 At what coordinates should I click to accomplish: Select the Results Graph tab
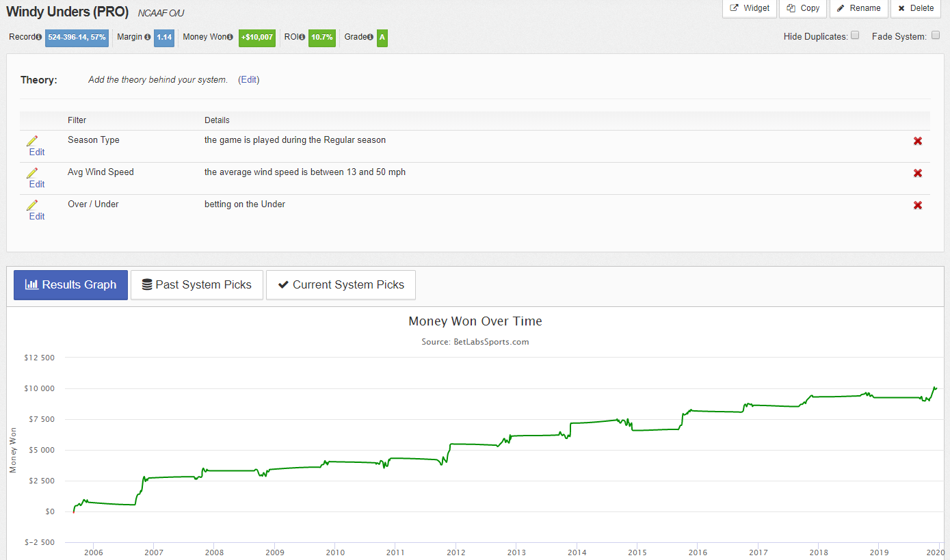[70, 284]
